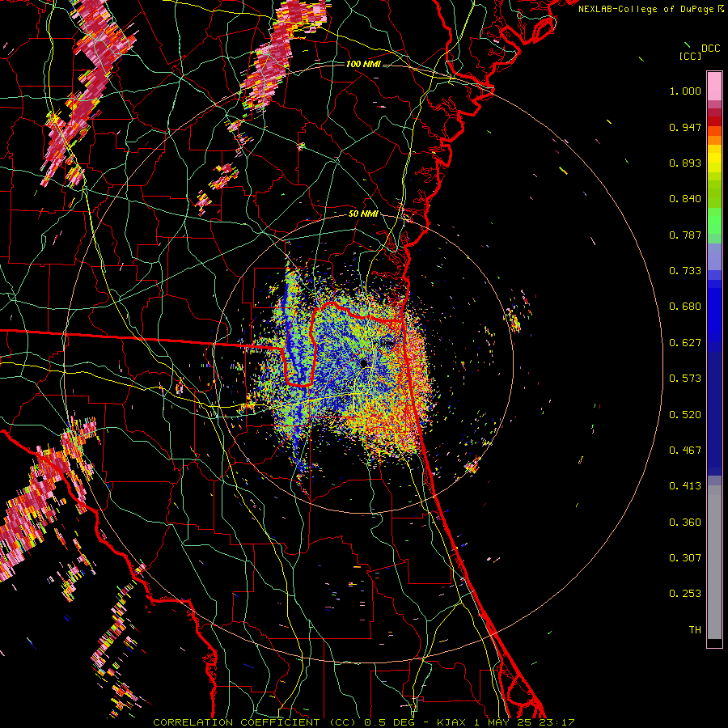The image size is (728, 728).
Task: Click the 100 NMI range ring label
Action: click(x=363, y=64)
